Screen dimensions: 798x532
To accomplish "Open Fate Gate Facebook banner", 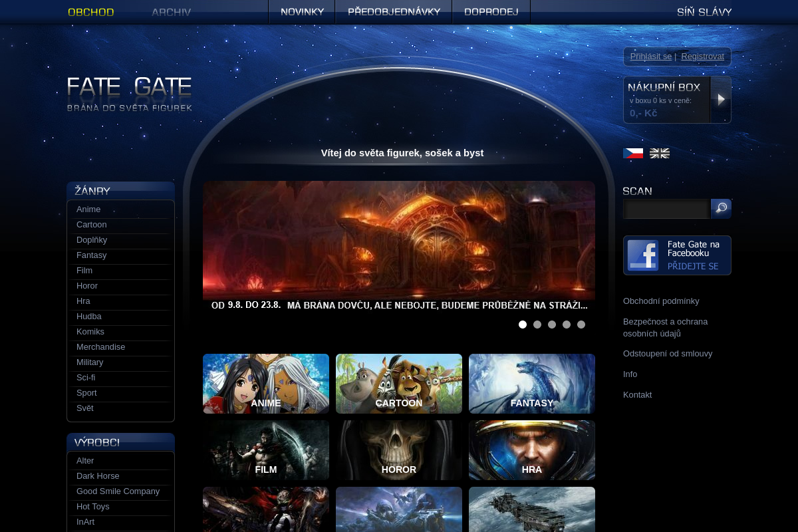I will pos(677,255).
